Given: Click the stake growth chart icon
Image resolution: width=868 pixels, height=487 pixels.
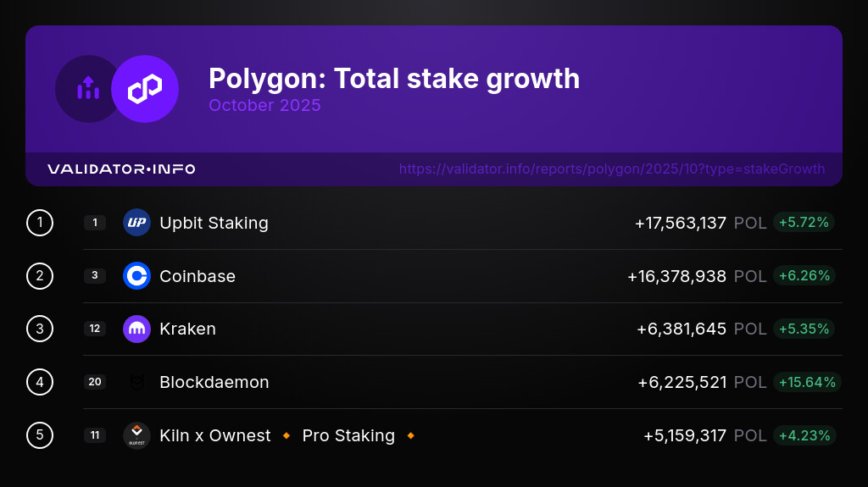Looking at the screenshot, I should click(x=88, y=89).
